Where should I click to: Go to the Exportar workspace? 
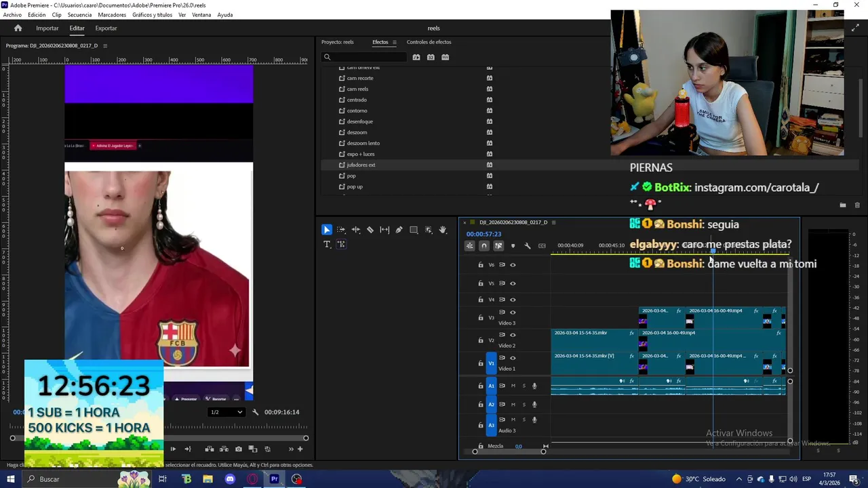(106, 28)
